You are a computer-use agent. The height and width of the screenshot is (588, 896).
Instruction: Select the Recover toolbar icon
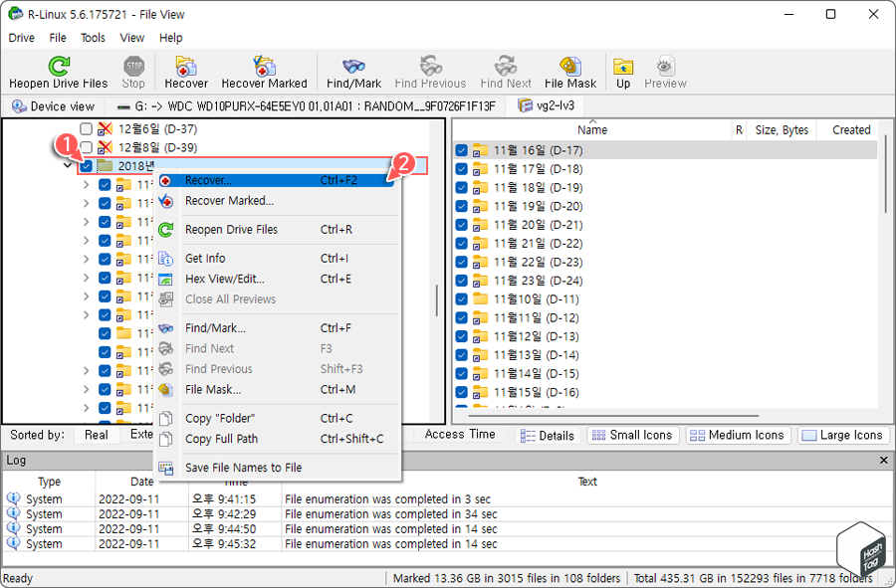point(185,70)
